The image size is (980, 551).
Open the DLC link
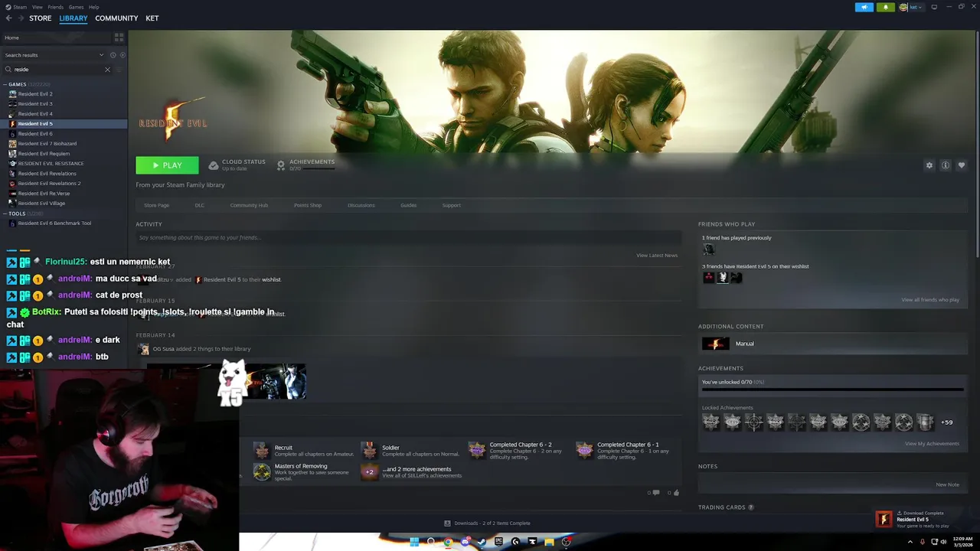(199, 205)
